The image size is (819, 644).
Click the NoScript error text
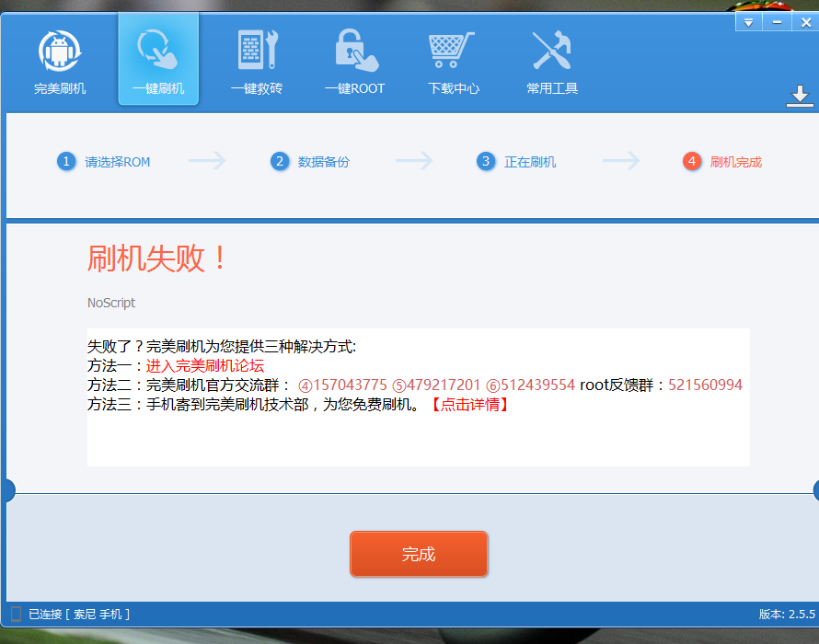[111, 303]
